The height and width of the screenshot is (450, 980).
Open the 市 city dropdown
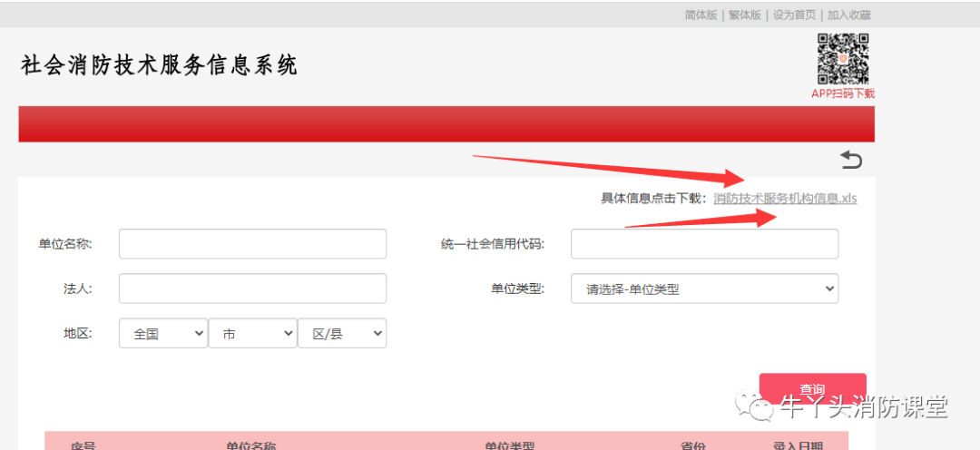[252, 334]
